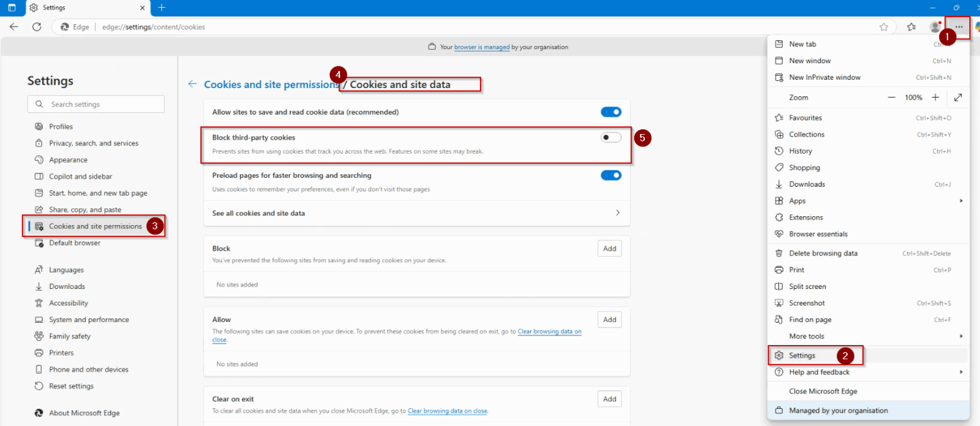Click the zoom in plus icon
980x426 pixels.
pos(935,98)
